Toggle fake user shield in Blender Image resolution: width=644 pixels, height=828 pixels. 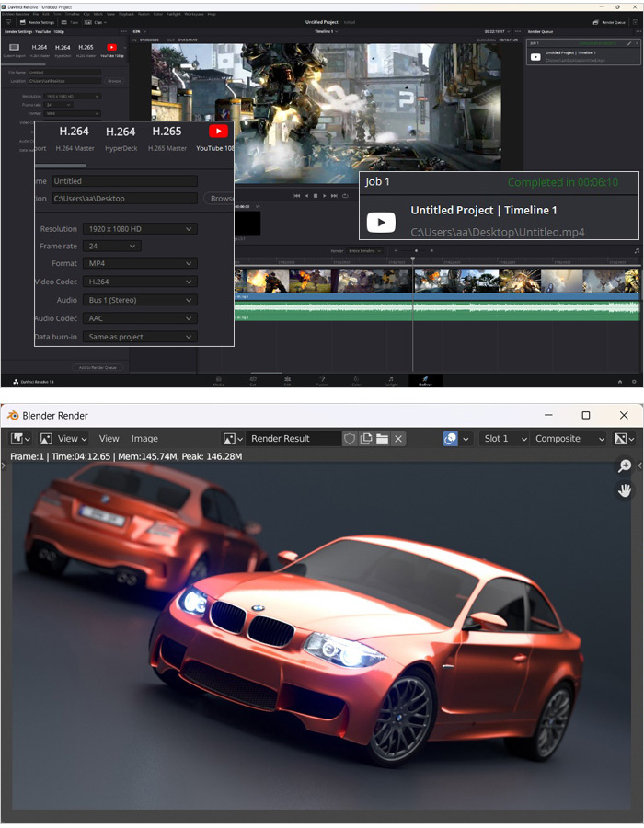[349, 438]
